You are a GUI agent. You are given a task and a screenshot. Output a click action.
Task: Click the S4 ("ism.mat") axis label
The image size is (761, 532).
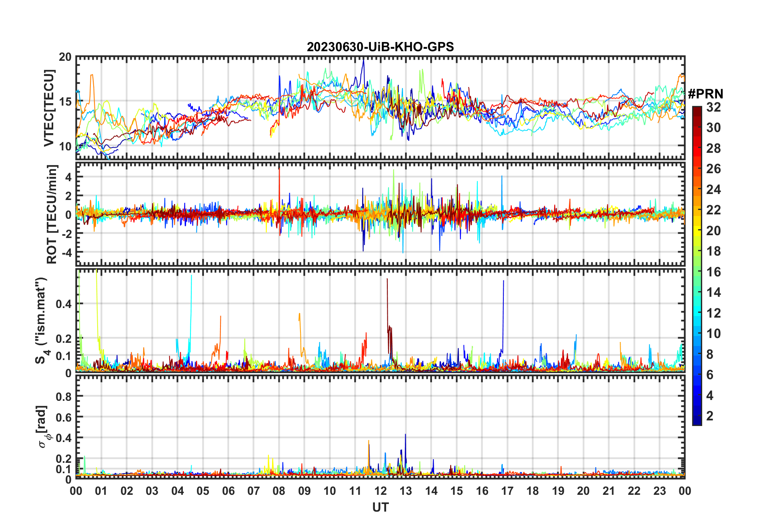coord(42,321)
